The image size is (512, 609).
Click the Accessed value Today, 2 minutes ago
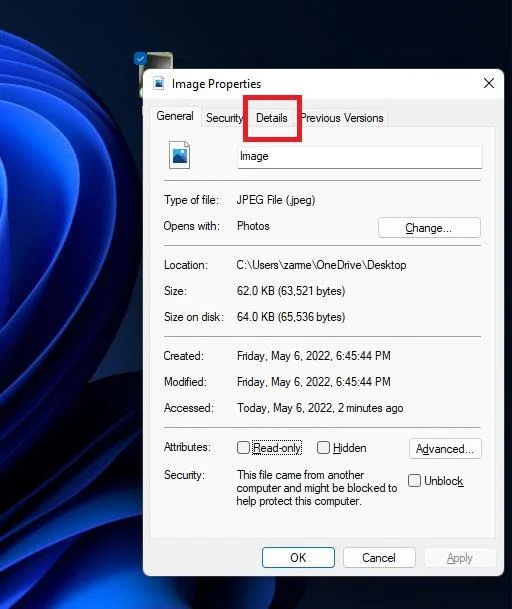pyautogui.click(x=320, y=408)
